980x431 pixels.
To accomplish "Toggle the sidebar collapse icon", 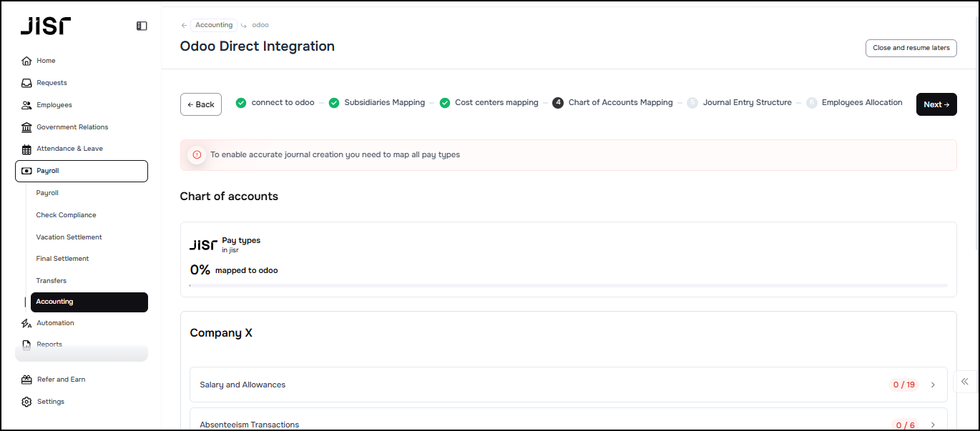I will [x=142, y=26].
